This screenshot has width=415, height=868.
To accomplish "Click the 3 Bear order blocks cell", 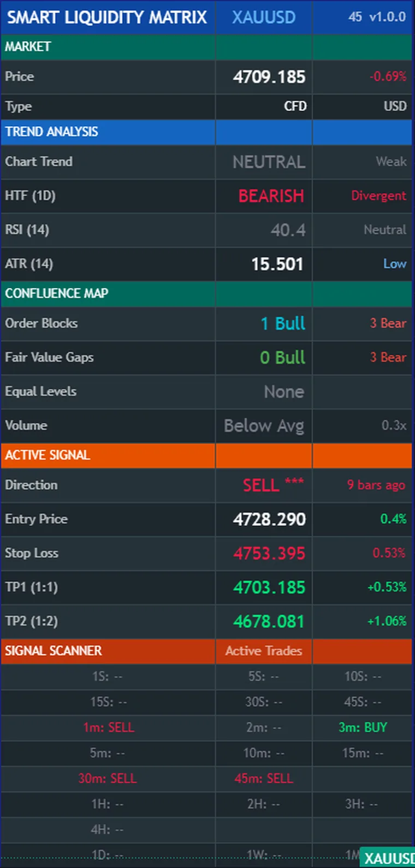I will tap(388, 323).
